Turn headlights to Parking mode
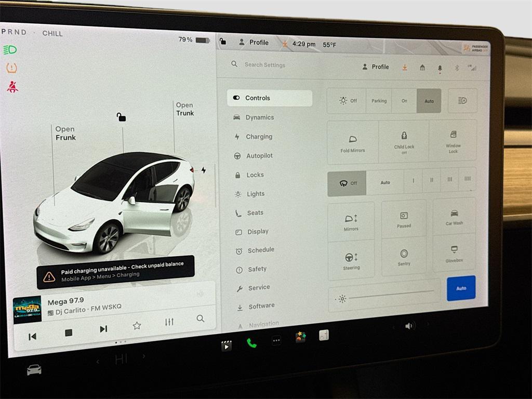The width and height of the screenshot is (532, 399). (x=379, y=101)
